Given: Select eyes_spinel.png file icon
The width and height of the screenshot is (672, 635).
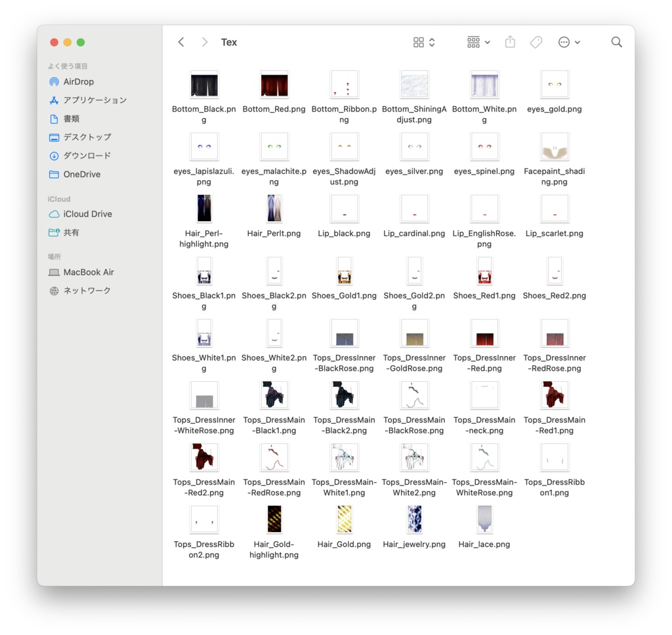Looking at the screenshot, I should pos(484,147).
